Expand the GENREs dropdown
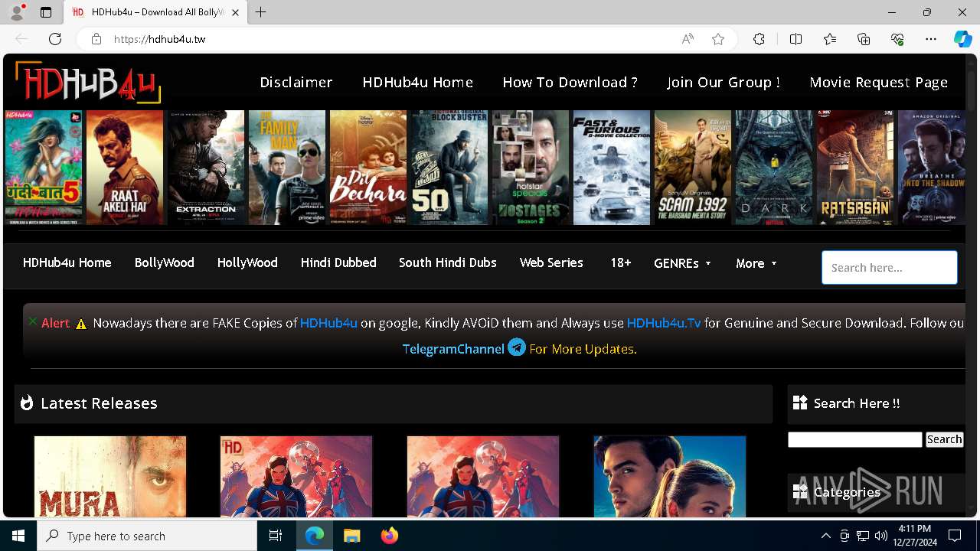Image resolution: width=980 pixels, height=551 pixels. pyautogui.click(x=683, y=263)
